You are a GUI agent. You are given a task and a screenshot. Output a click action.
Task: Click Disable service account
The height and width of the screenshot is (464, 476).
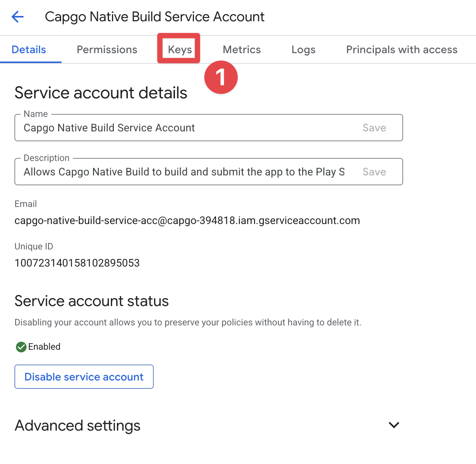84,377
